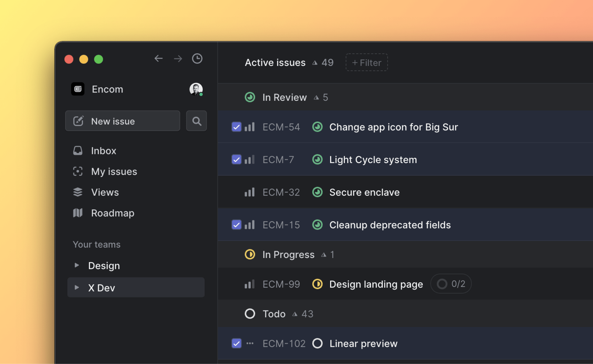
Task: Click the My issues target icon
Action: (78, 171)
